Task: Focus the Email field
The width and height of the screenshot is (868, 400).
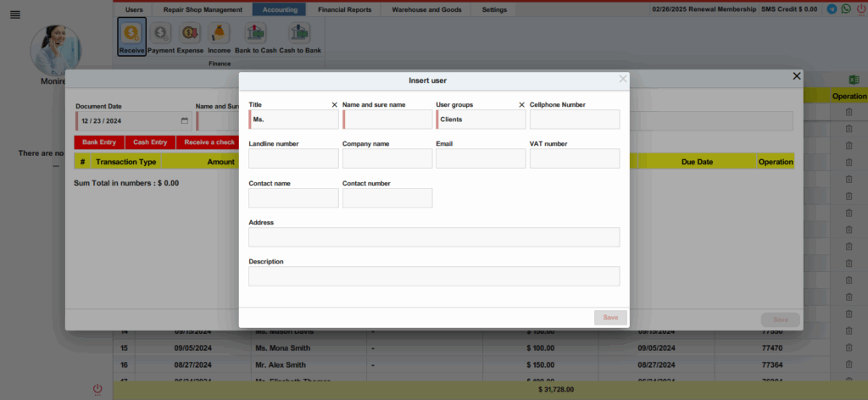Action: click(481, 158)
